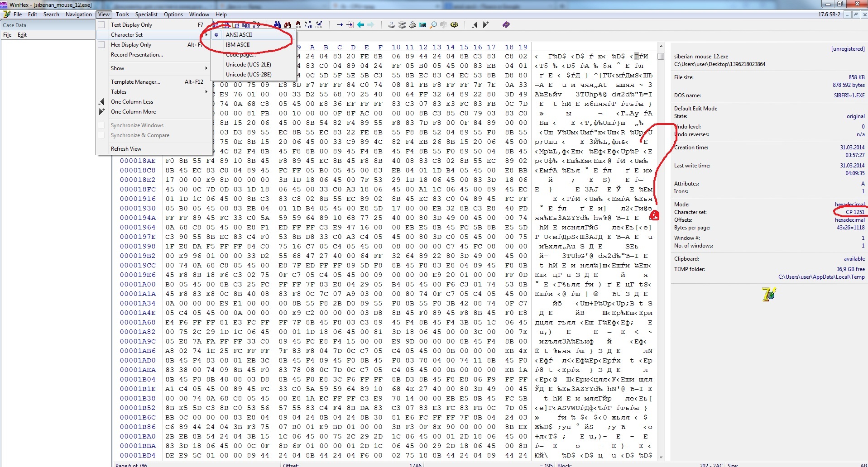The width and height of the screenshot is (868, 467).
Task: Click scroll-down arrow of hex view scrollbar
Action: tap(661, 457)
